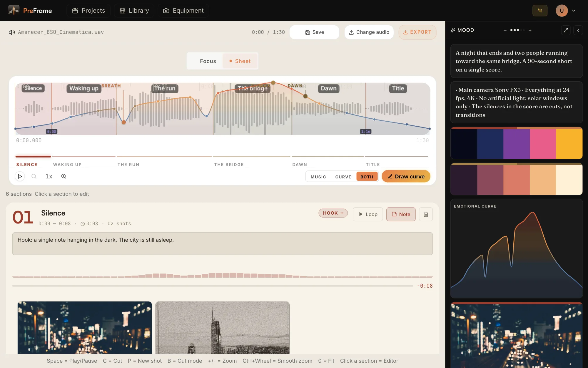Screen dimensions: 588x368
Task: Open the user account menu
Action: [x=566, y=11]
